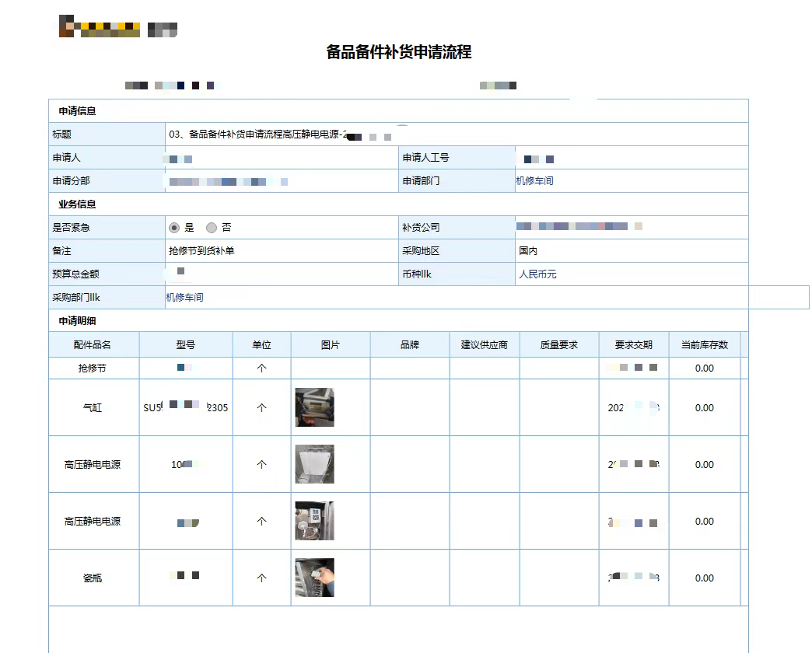Click the 质量要求 column header
The image size is (812, 653).
click(558, 345)
